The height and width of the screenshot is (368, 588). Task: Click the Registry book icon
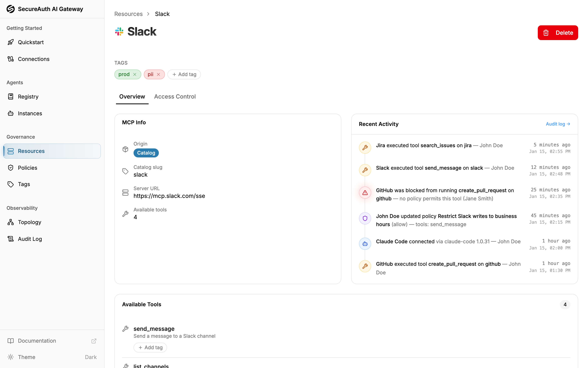tap(10, 97)
